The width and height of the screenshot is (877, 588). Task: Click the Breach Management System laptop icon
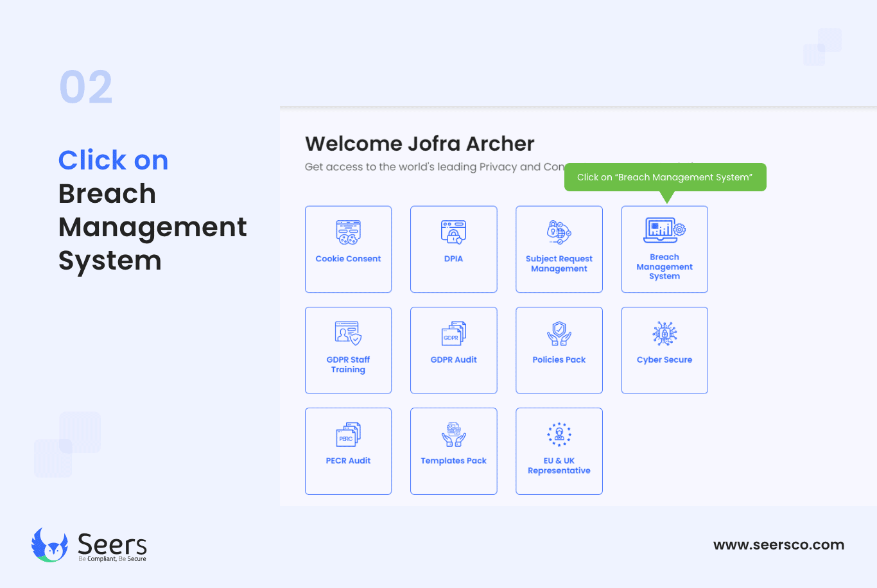[664, 230]
